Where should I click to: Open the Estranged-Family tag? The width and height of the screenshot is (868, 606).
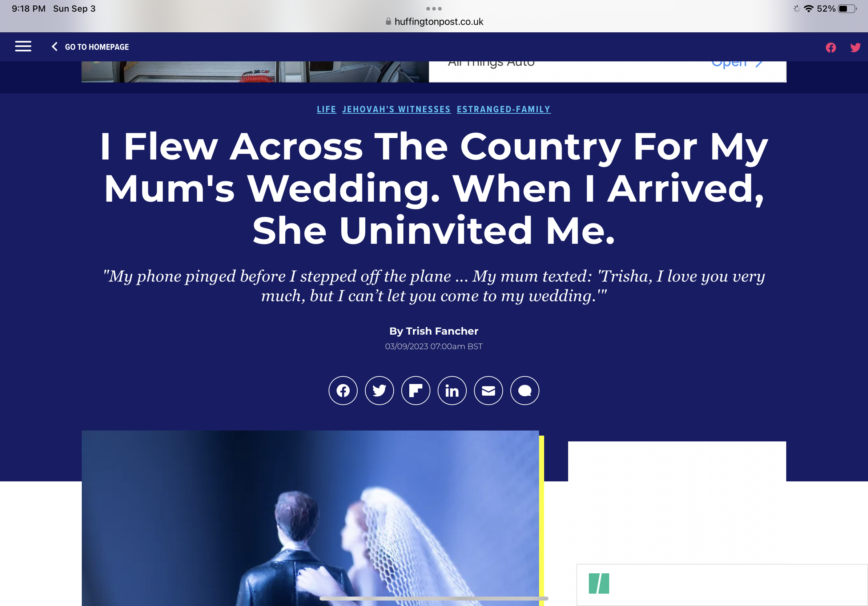click(x=503, y=109)
